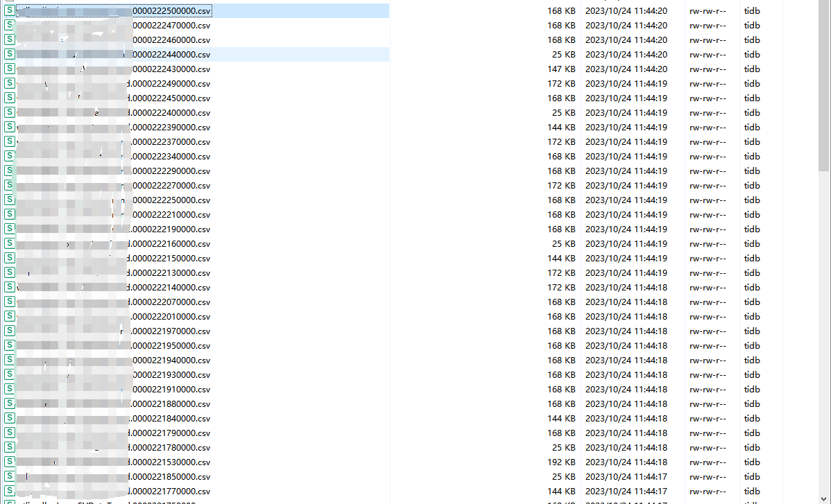This screenshot has height=504, width=831.
Task: Click the rw-rw-r-- permissions of 0000222460000.csv
Action: click(708, 40)
